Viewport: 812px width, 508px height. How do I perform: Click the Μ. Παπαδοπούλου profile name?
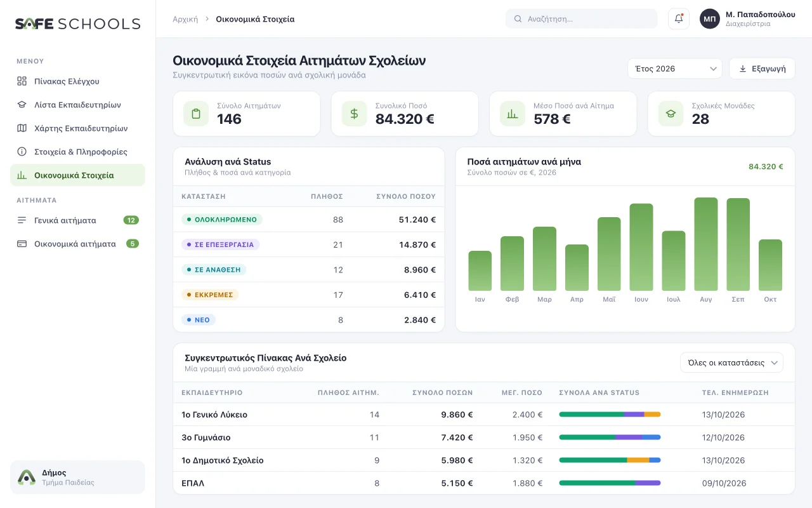pyautogui.click(x=760, y=14)
